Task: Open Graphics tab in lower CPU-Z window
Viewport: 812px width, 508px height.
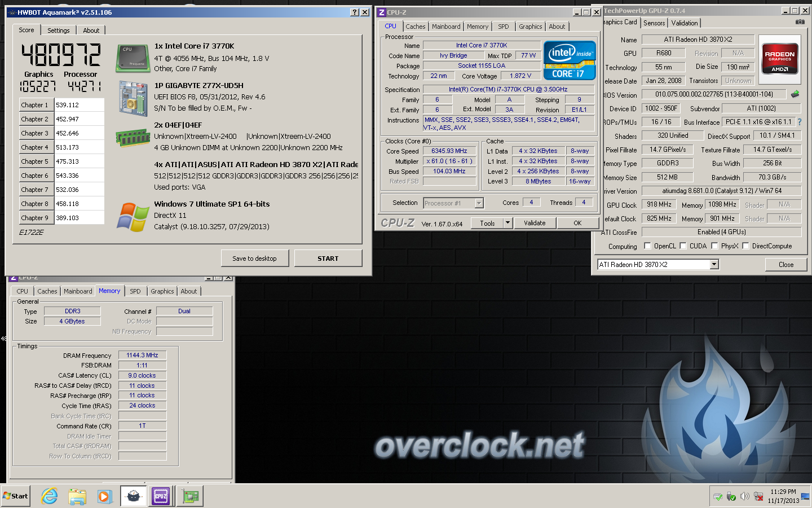Action: coord(162,291)
